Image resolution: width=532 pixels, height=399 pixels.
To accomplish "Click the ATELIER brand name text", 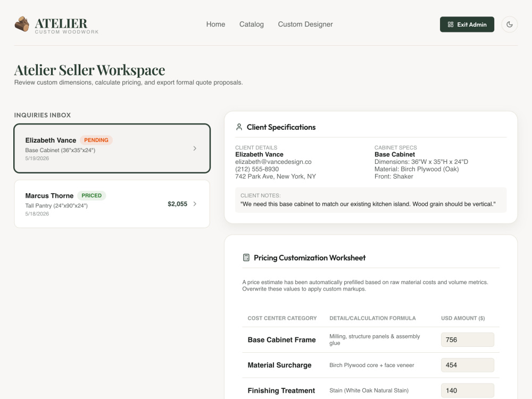I will pyautogui.click(x=61, y=23).
